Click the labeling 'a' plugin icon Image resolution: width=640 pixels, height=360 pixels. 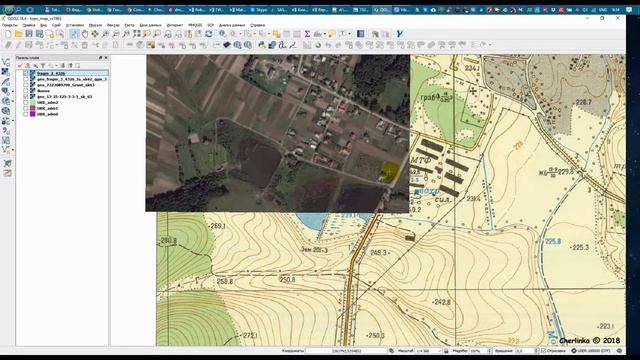click(x=282, y=45)
